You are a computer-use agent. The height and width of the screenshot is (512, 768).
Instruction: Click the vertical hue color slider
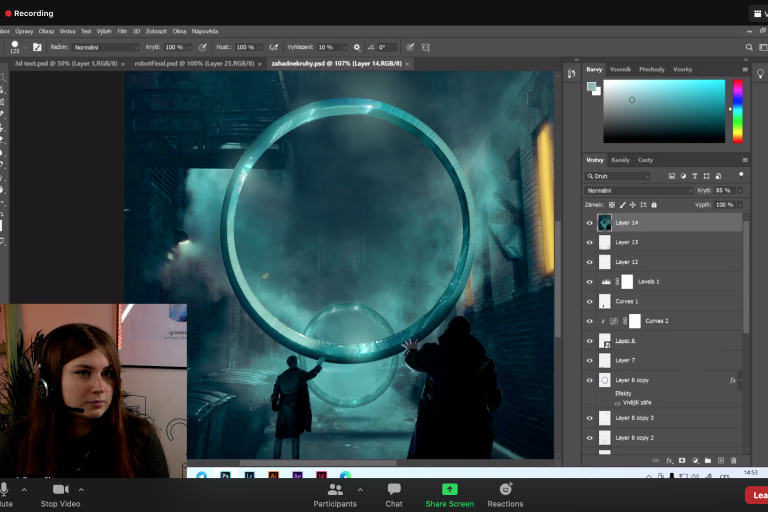coord(738,111)
